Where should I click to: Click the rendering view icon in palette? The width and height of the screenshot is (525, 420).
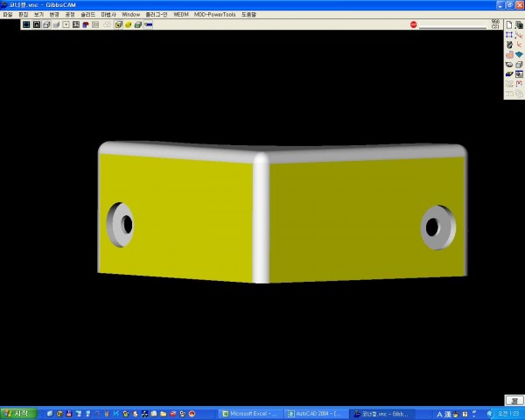tap(519, 74)
